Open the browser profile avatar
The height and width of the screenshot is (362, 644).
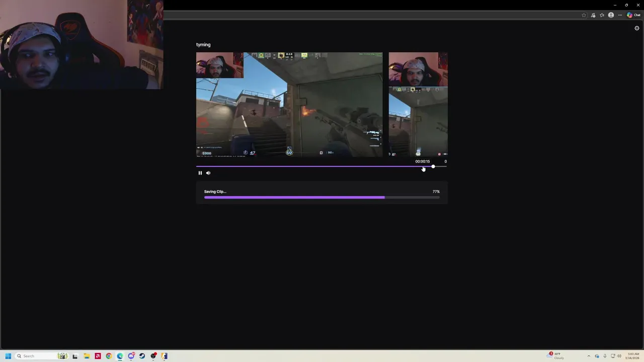pyautogui.click(x=611, y=15)
